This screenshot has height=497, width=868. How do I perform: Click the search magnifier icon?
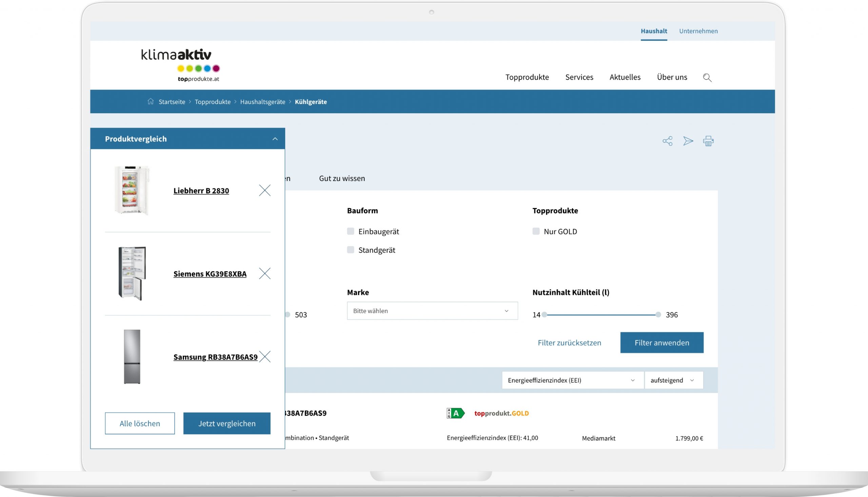[x=707, y=78]
